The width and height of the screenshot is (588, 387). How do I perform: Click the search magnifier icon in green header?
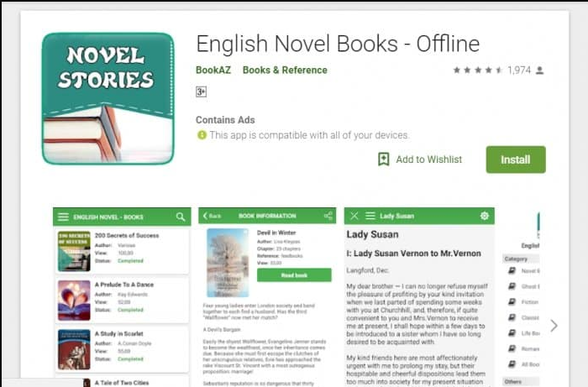tap(181, 217)
